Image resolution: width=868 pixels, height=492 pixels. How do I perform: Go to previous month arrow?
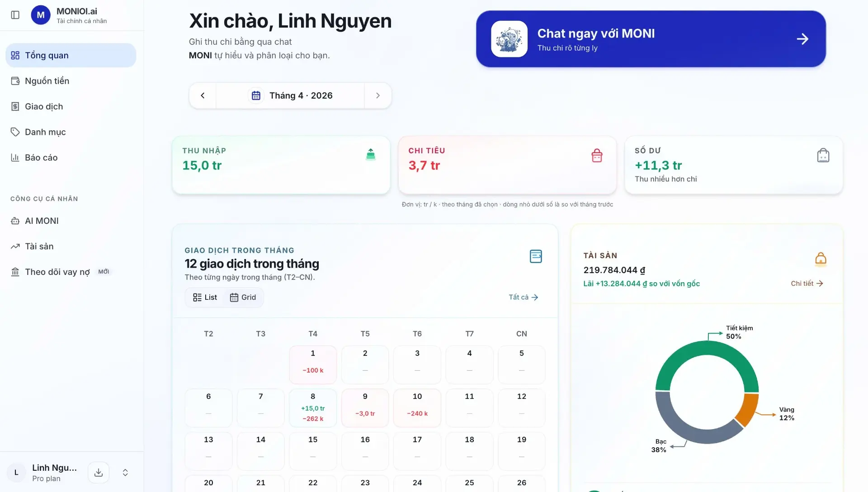pos(203,95)
